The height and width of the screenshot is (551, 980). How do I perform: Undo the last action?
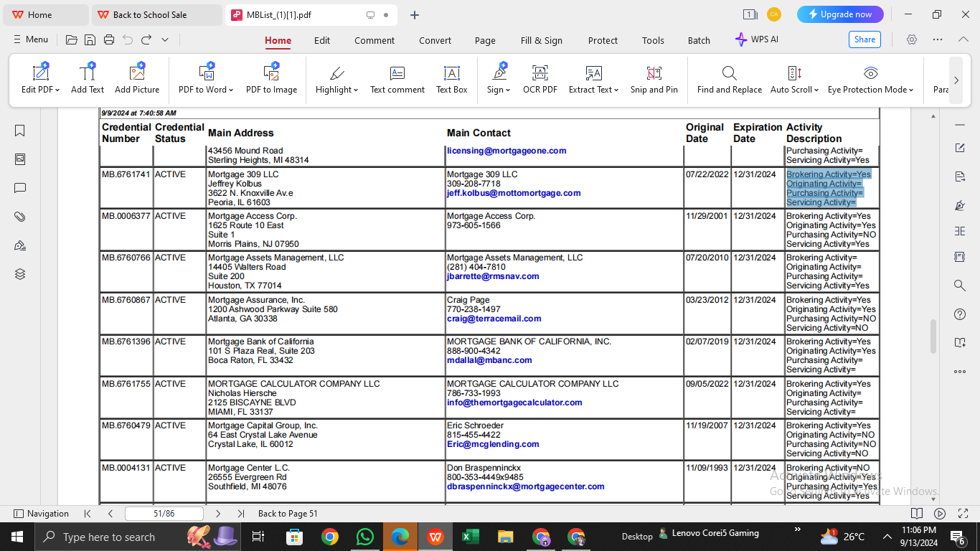tap(128, 40)
